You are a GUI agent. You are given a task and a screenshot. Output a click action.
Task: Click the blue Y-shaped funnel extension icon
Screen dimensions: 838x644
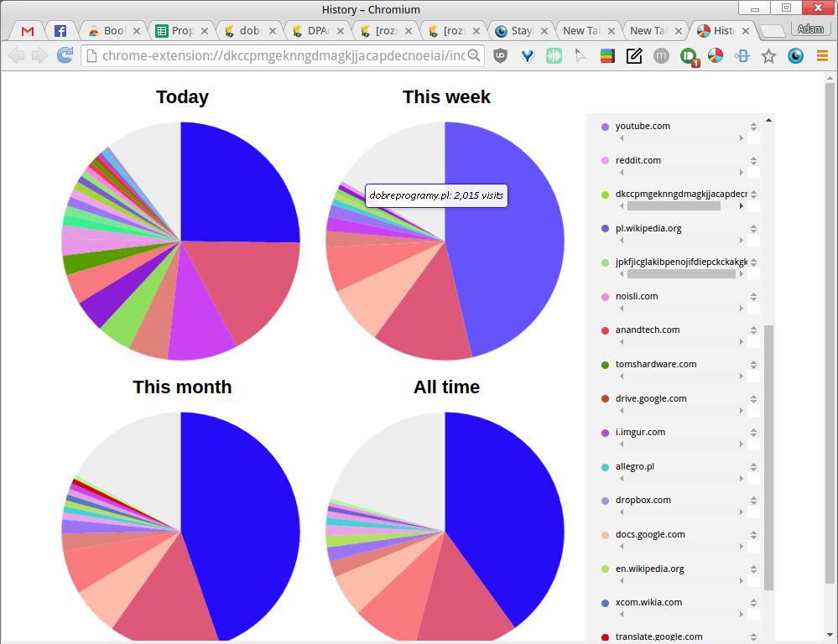tap(528, 55)
